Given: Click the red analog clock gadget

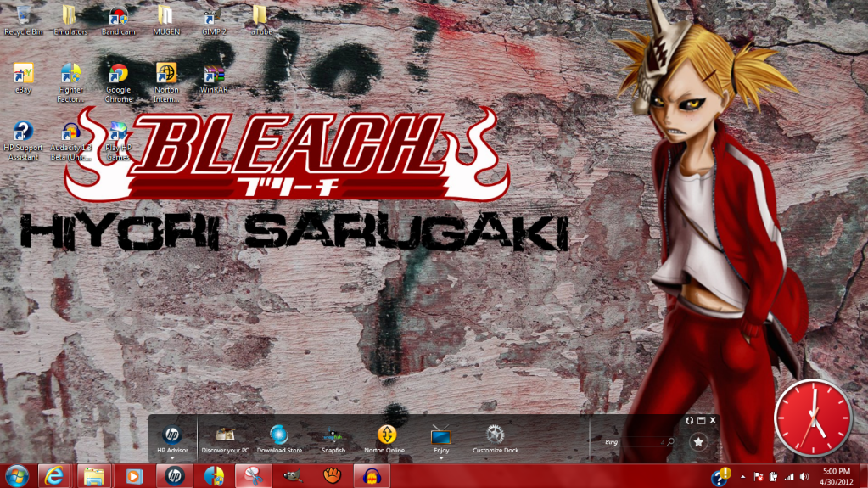Looking at the screenshot, I should click(x=813, y=418).
